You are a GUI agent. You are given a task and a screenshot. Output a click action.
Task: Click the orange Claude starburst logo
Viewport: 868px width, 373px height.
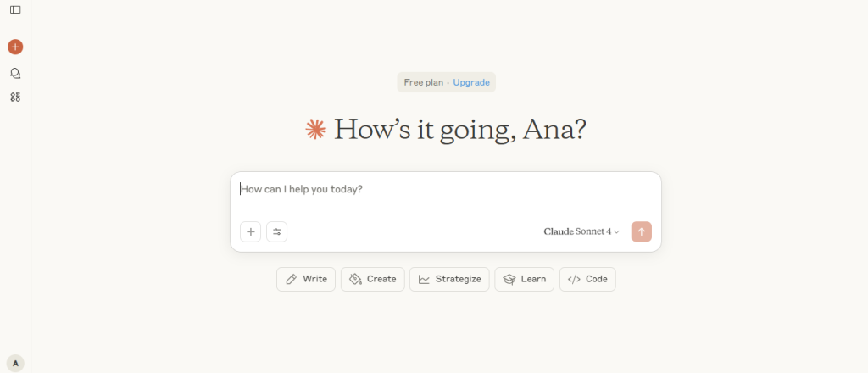[x=316, y=129]
